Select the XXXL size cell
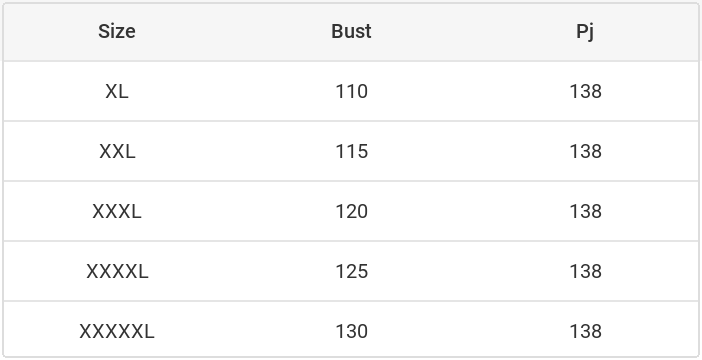This screenshot has width=702, height=360. pos(117,211)
